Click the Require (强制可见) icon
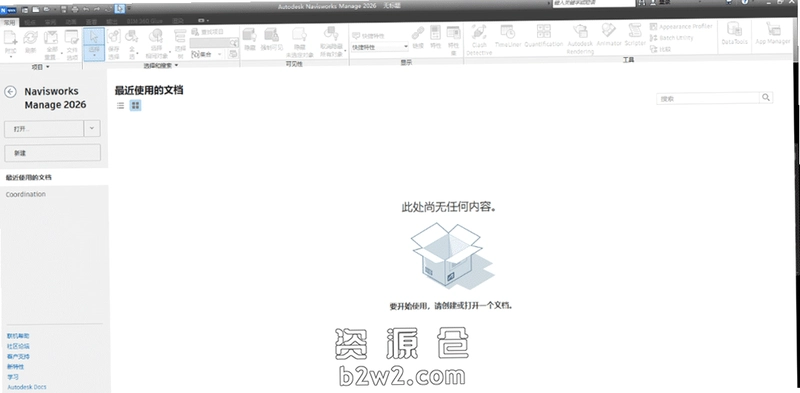The width and height of the screenshot is (800, 393). click(271, 35)
